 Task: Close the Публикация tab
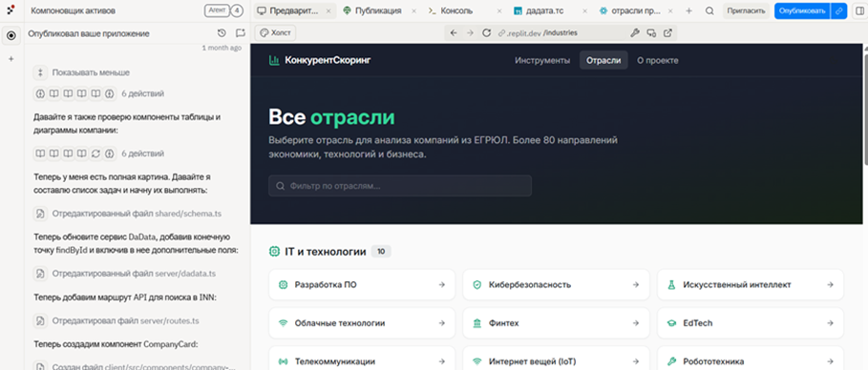414,10
